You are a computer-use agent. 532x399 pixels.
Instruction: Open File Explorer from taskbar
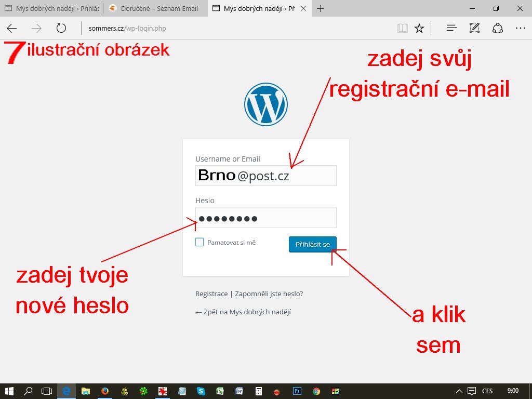[86, 391]
